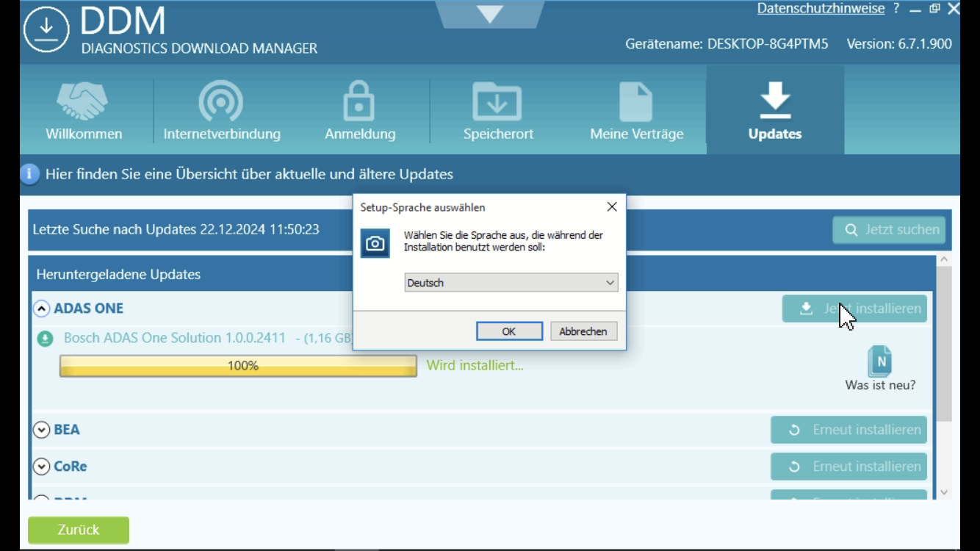The width and height of the screenshot is (980, 551).
Task: Click the Gerätename DESKTOP-8G4PTM5 text
Action: 727,44
